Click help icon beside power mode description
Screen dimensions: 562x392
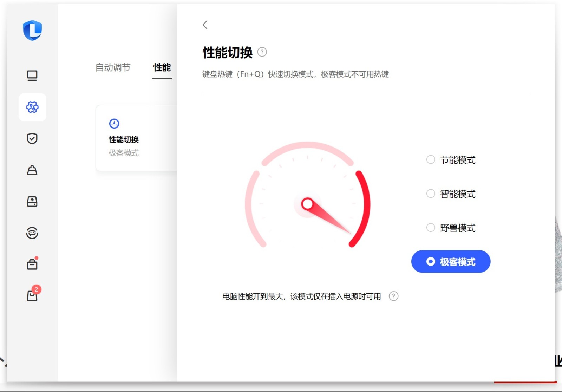(393, 296)
